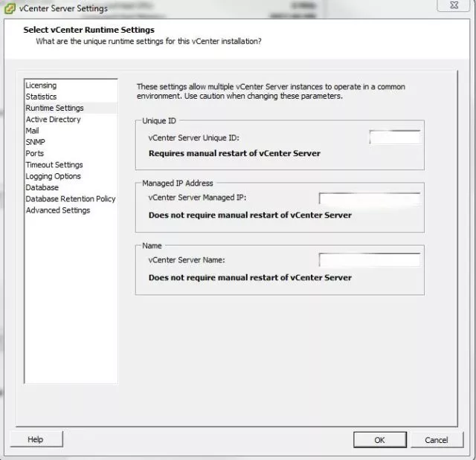Click the 'Managed IP Address' group title

(x=178, y=183)
